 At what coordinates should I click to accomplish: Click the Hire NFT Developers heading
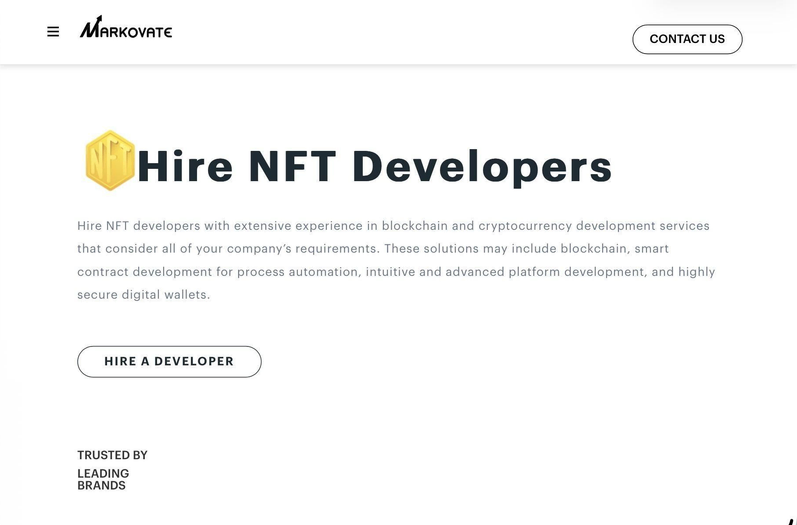pos(375,167)
